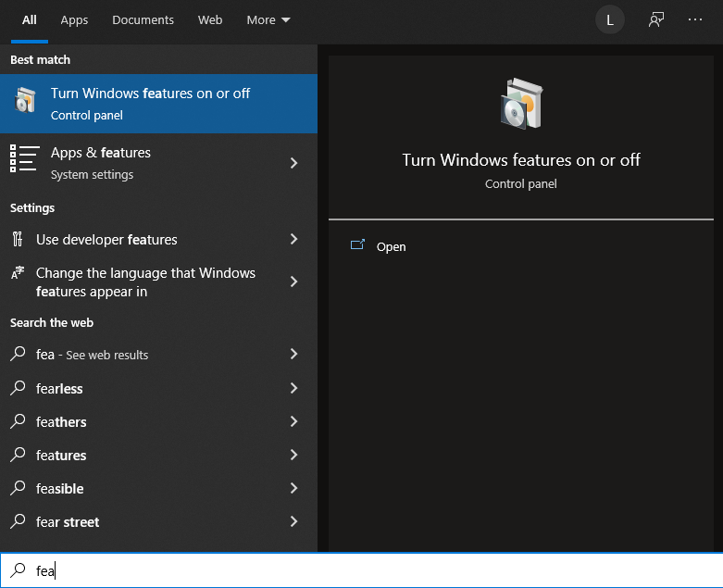Switch to the Apps tab
723x588 pixels.
pyautogui.click(x=74, y=19)
